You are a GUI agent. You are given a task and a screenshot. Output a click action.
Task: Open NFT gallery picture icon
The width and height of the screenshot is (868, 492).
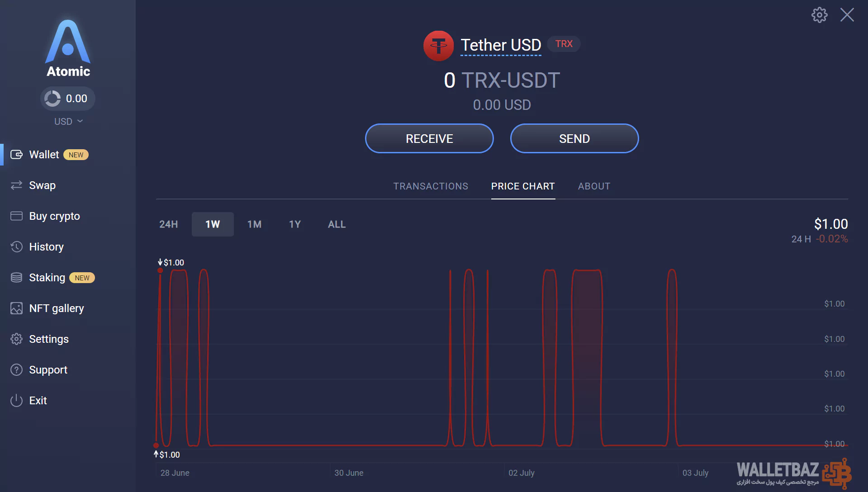tap(16, 308)
